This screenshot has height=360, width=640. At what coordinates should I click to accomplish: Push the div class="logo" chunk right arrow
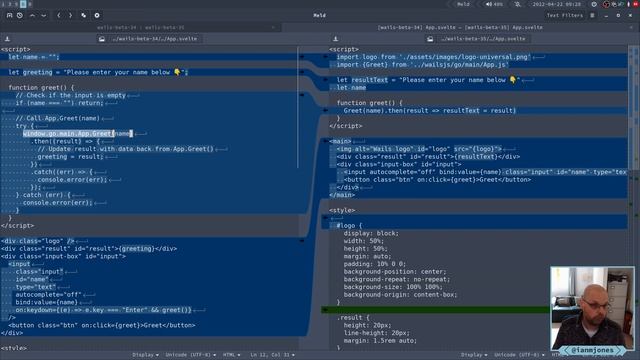coord(302,241)
